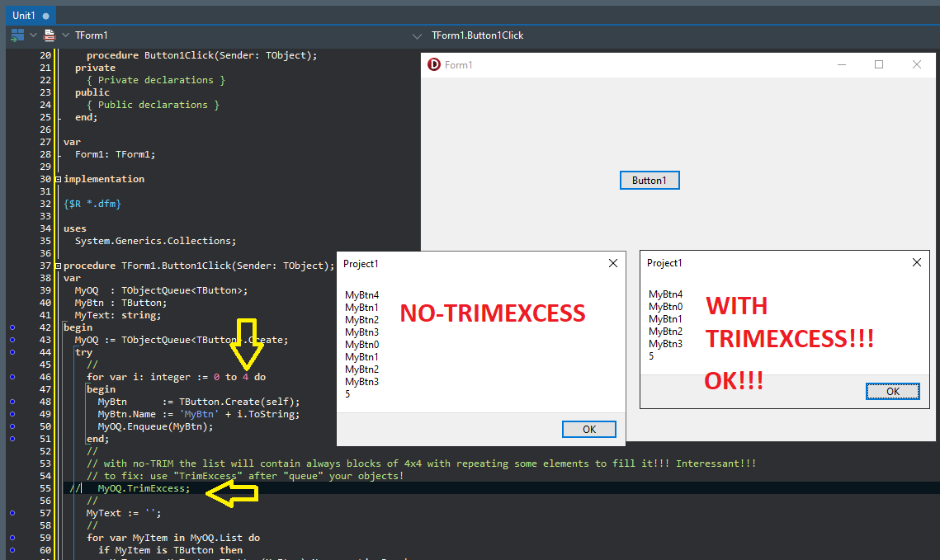Viewport: 940px width, 560px height.
Task: Minimize the Form1 window
Action: [x=841, y=65]
